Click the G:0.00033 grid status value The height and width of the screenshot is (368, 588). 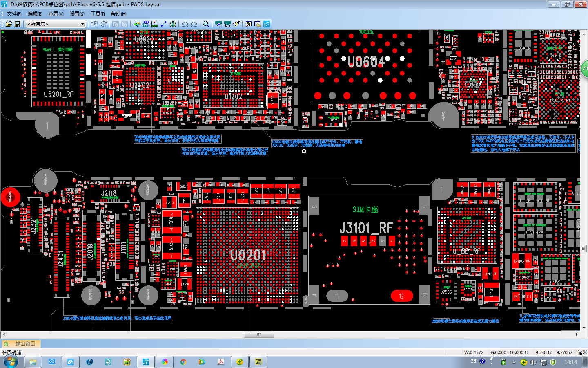click(510, 352)
